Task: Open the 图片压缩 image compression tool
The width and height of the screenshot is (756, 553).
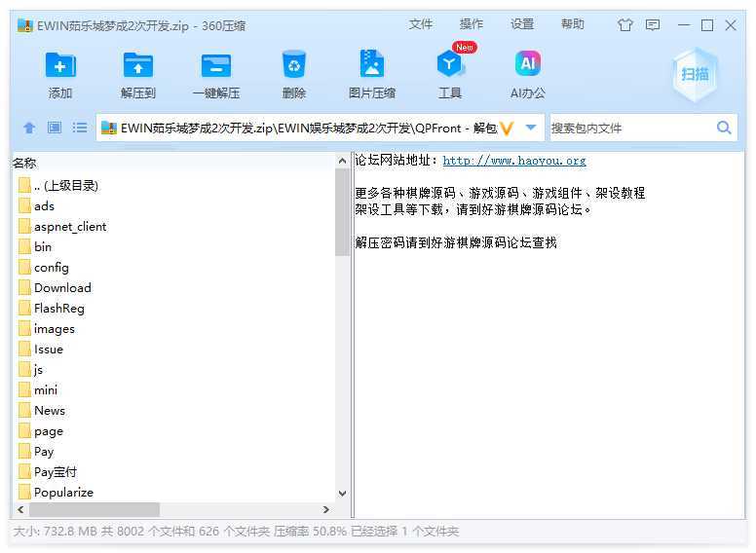Action: click(x=372, y=63)
